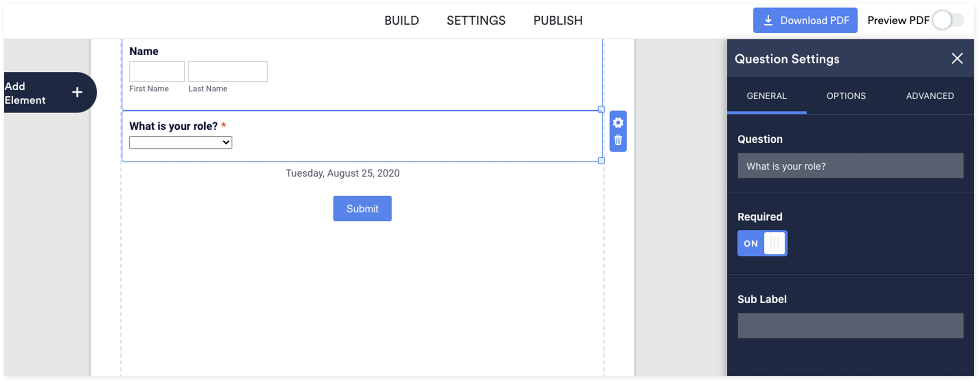
Task: Click the BUILD menu item
Action: [x=401, y=21]
